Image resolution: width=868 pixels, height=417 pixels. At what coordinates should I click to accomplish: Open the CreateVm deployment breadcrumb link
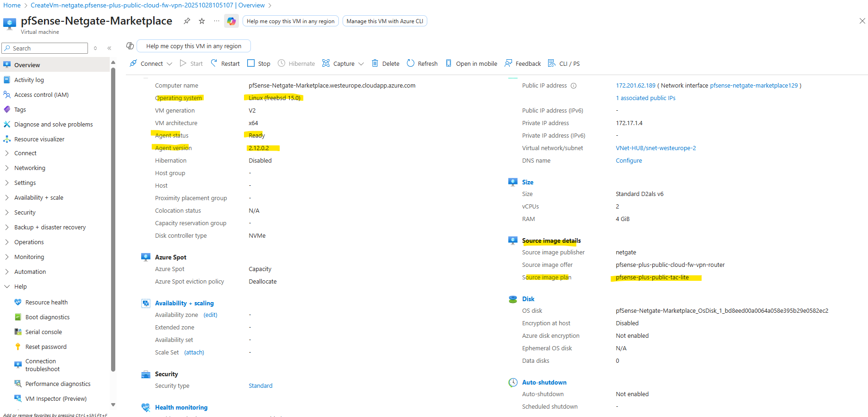point(148,5)
